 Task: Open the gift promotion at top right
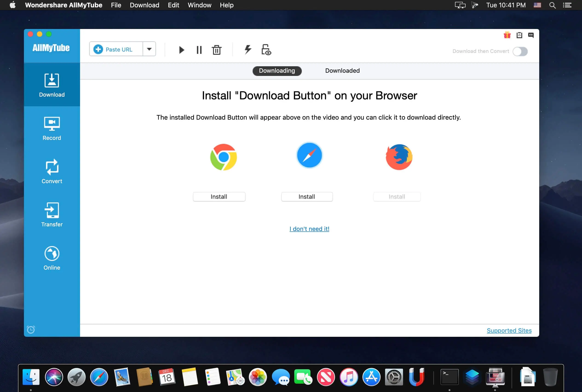coord(507,35)
